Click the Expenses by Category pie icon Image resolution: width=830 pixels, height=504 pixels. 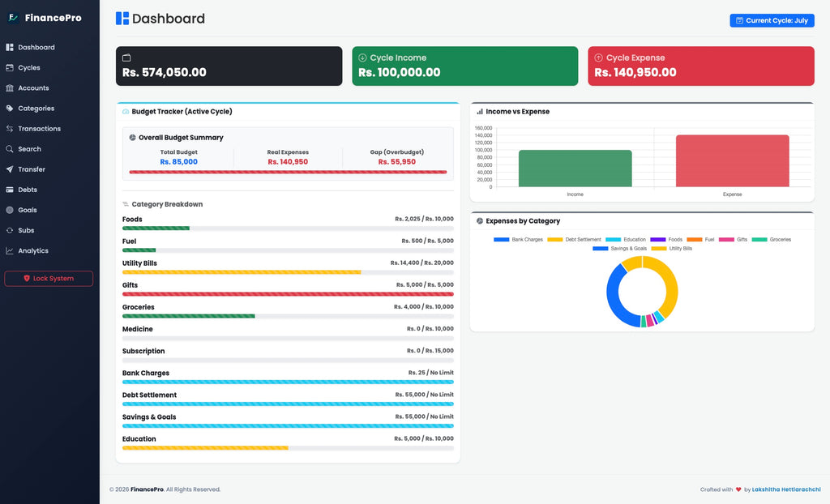coord(480,221)
